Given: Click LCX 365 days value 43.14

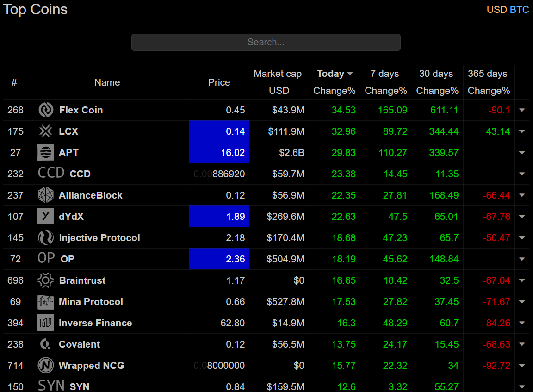Looking at the screenshot, I should (x=498, y=131).
